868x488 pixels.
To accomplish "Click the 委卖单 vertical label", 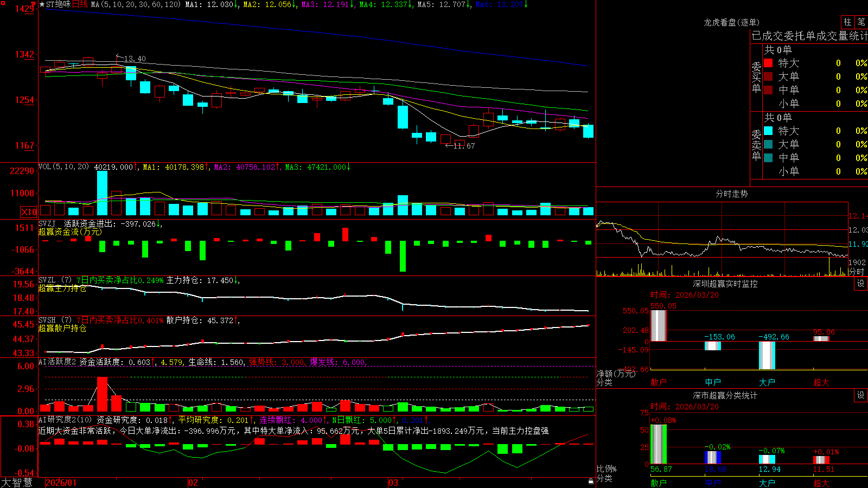I will coord(756,145).
